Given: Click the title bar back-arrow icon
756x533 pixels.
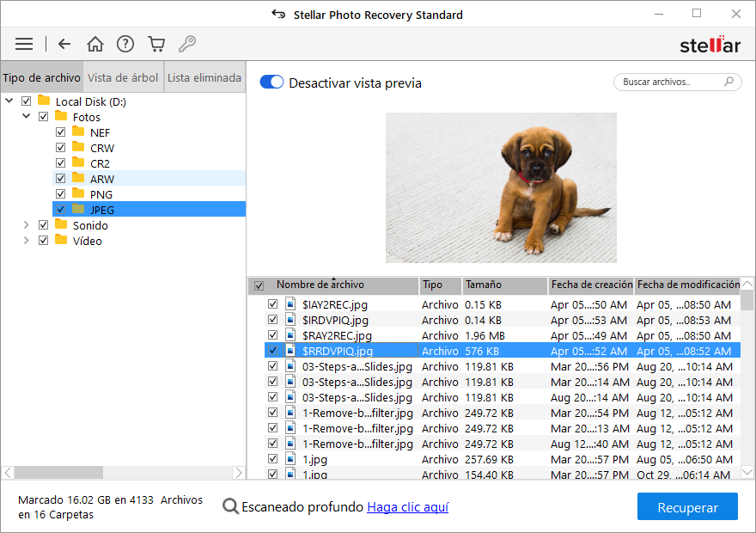Looking at the screenshot, I should click(x=278, y=14).
